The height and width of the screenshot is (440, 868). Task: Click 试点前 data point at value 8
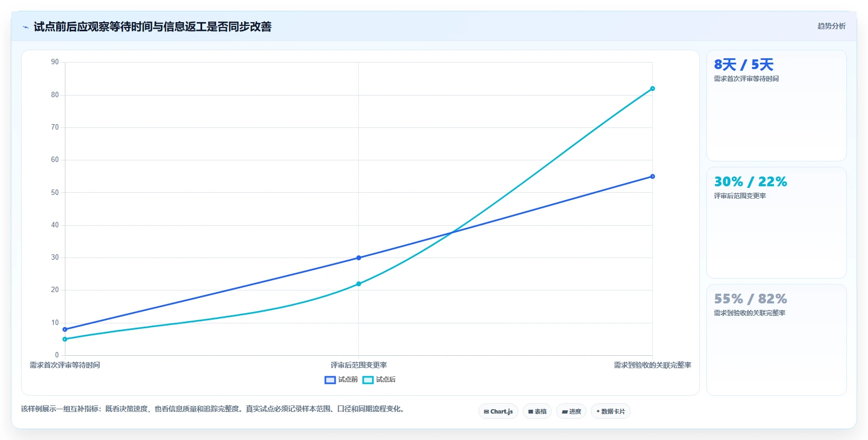65,329
